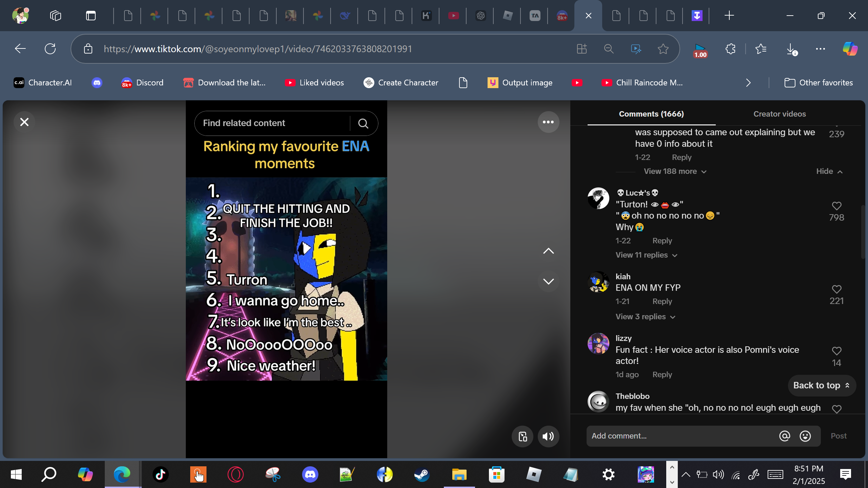Select the Comments (1666) tab
This screenshot has width=868, height=488.
[x=651, y=114]
